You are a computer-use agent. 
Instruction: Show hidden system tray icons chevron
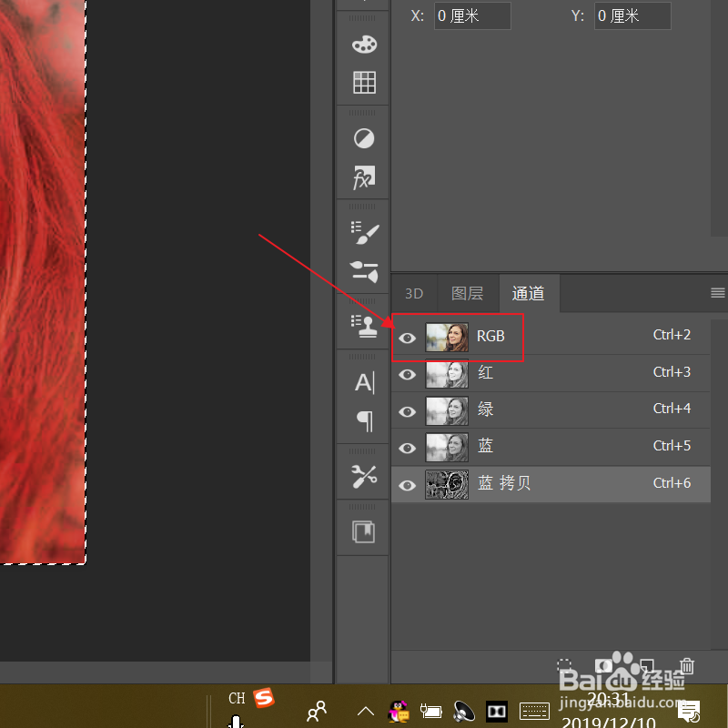pos(366,711)
